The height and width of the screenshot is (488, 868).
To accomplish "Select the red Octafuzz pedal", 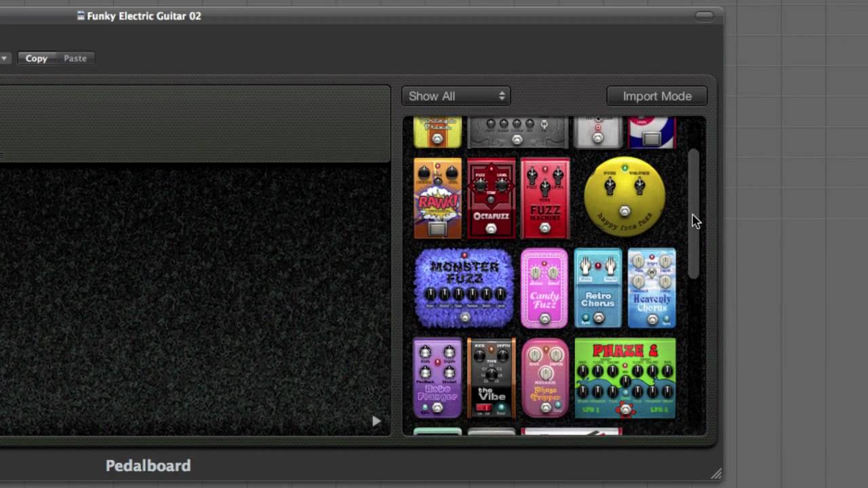I will [491, 198].
